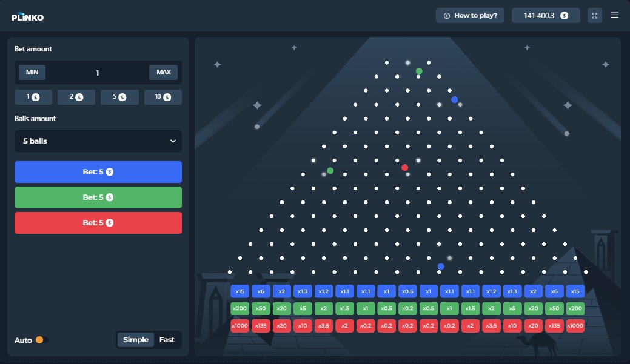Place the red Bet: 5
The image size is (630, 364).
coord(98,223)
